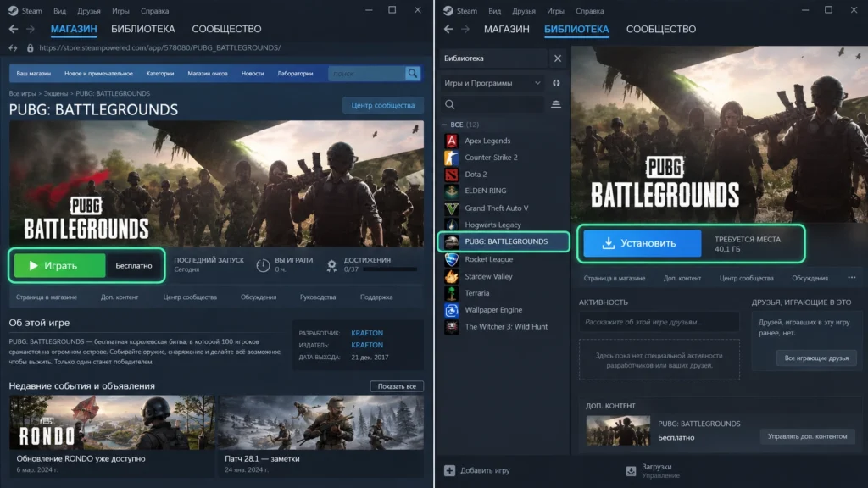Click the library search input field

(x=494, y=104)
